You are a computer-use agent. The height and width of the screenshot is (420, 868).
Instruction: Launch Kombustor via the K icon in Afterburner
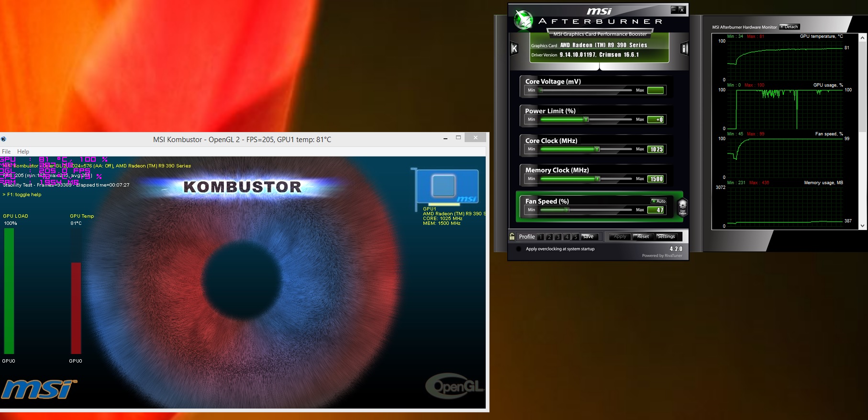[x=514, y=48]
